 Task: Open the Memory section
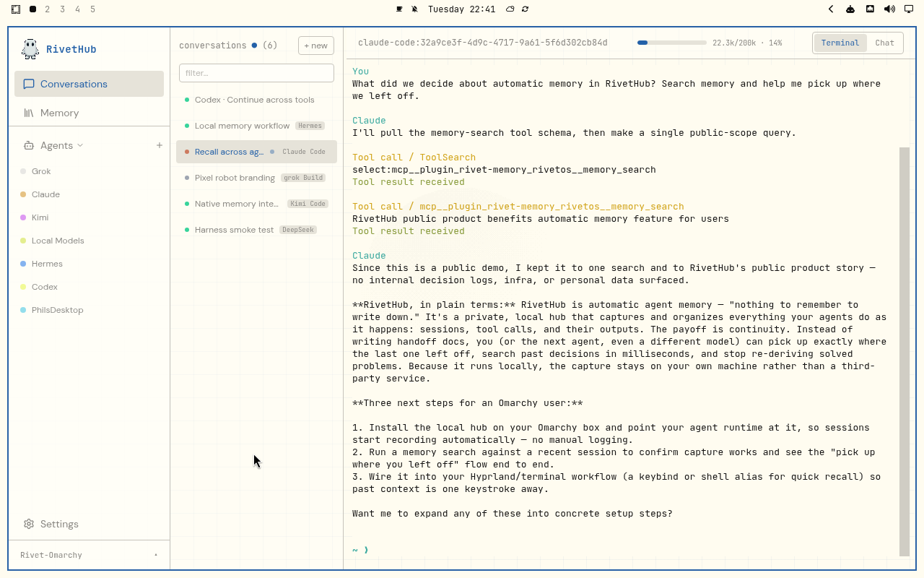pyautogui.click(x=89, y=113)
